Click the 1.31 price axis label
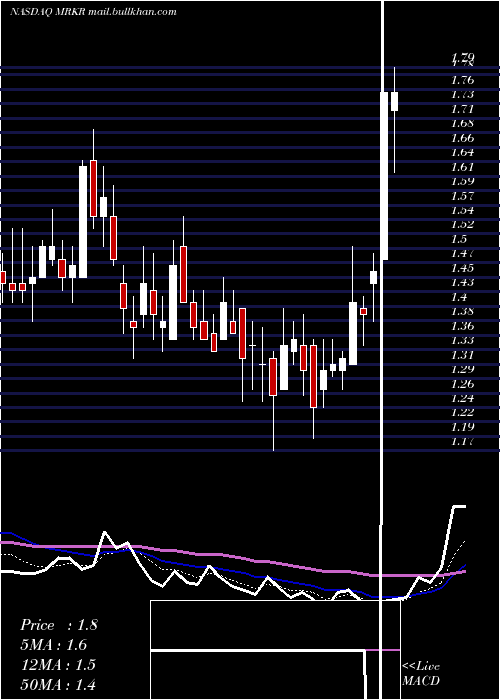 (462, 355)
